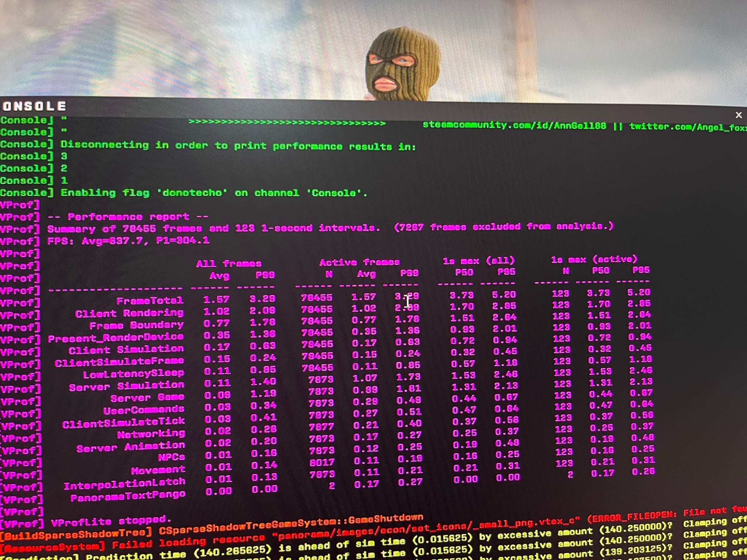Click the InterpolationLatch row label
Viewport: 747px width, 560px height.
124,483
